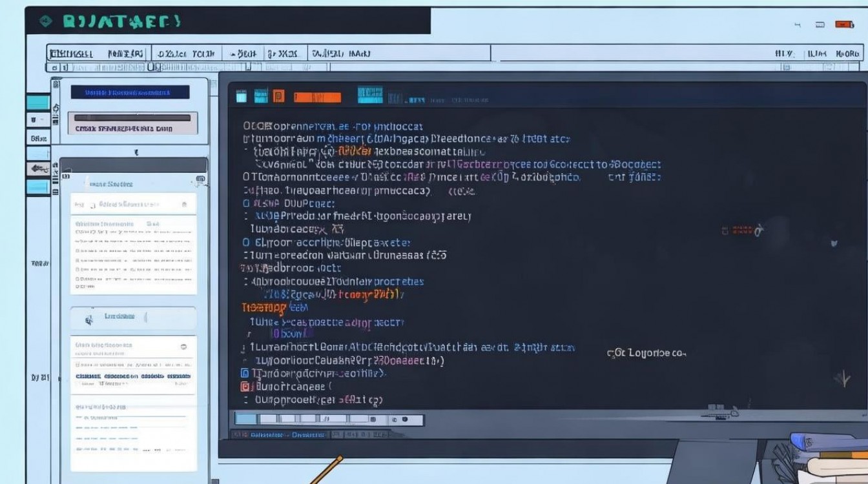The width and height of the screenshot is (868, 484).
Task: Click the green diamond logo in title bar
Action: 45,21
